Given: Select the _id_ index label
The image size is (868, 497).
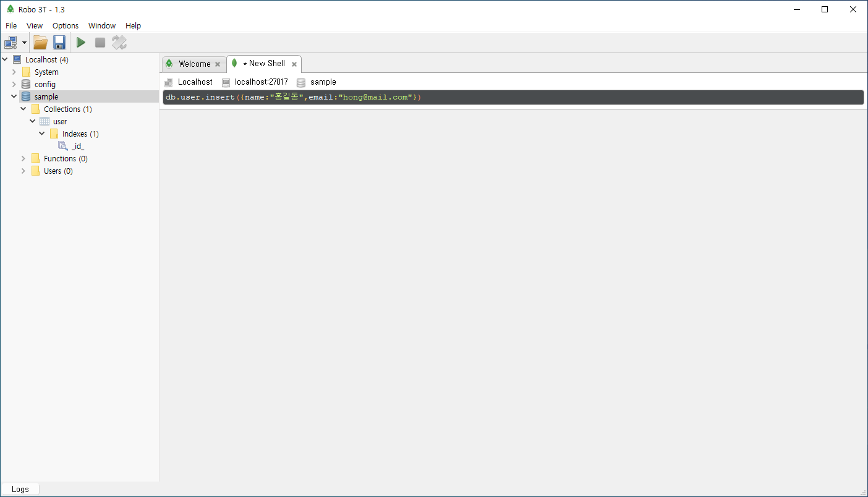Looking at the screenshot, I should click(78, 146).
